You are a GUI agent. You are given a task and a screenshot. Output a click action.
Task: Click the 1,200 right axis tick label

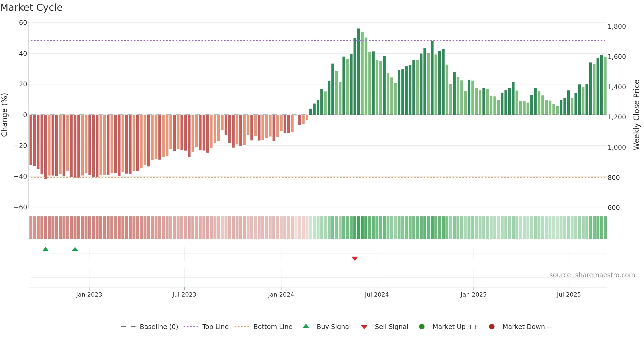click(617, 117)
